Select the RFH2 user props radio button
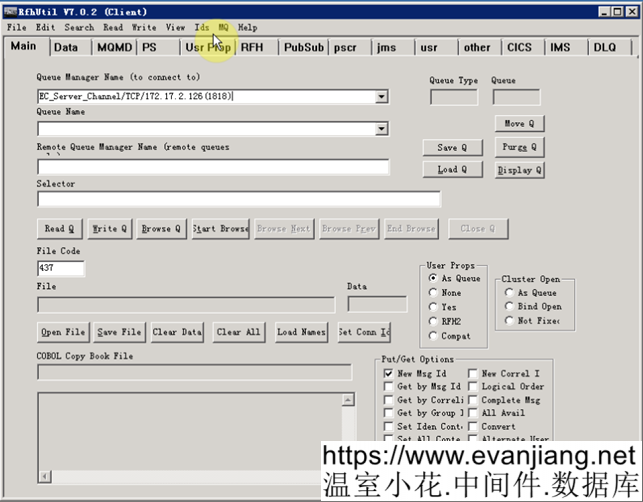 click(x=433, y=321)
